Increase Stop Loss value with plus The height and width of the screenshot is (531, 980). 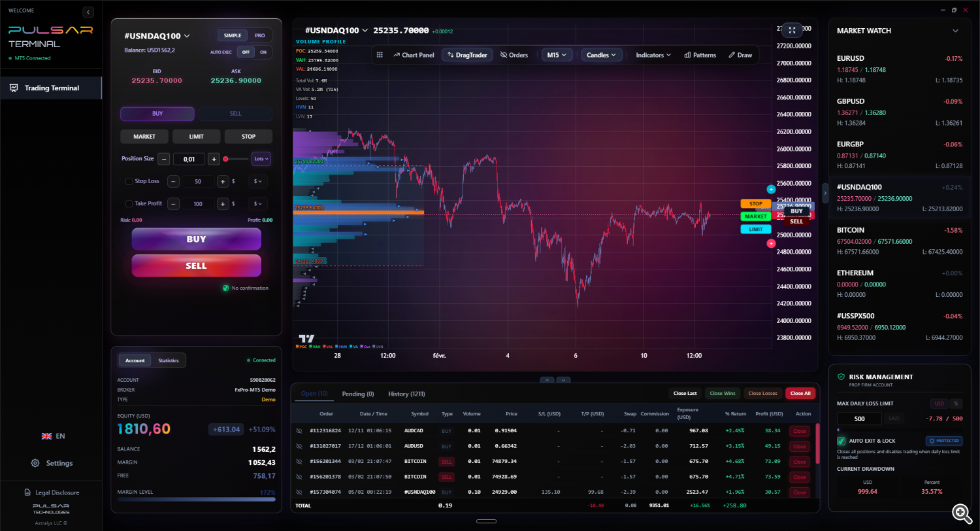click(222, 182)
